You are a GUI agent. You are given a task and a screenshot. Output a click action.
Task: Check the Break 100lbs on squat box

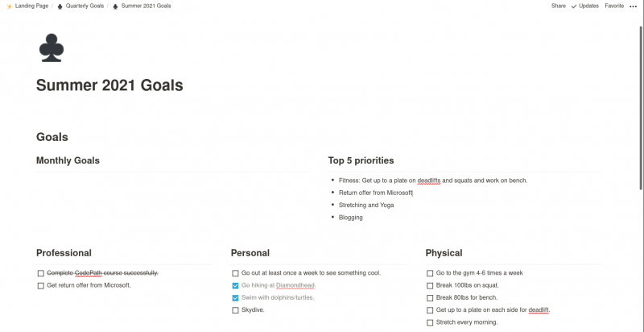[430, 285]
